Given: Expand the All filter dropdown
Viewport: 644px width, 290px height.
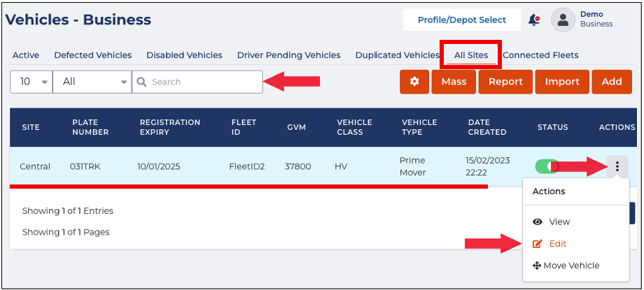Looking at the screenshot, I should tap(92, 82).
